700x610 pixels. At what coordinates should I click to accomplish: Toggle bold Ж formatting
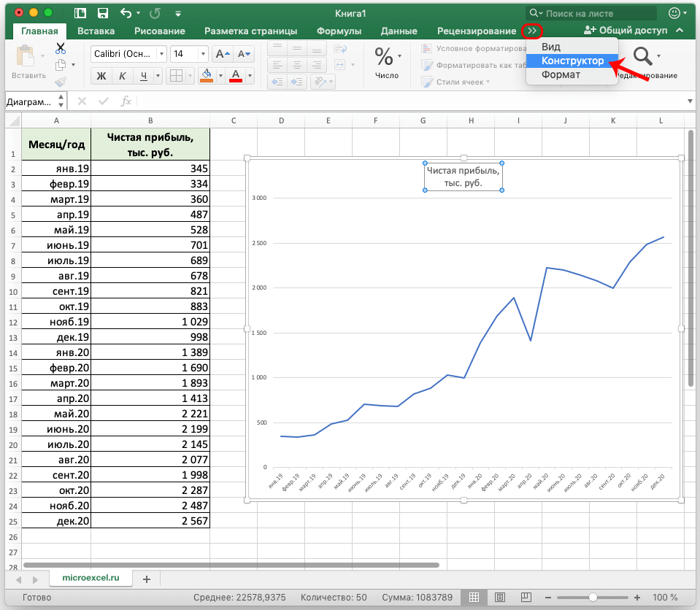tap(101, 76)
